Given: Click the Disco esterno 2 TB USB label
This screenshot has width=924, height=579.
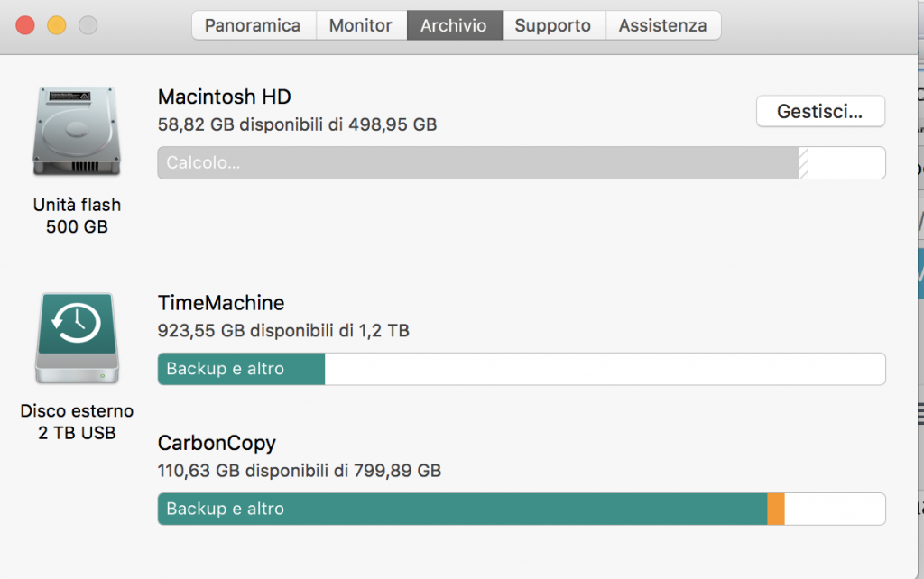Looking at the screenshot, I should click(78, 422).
